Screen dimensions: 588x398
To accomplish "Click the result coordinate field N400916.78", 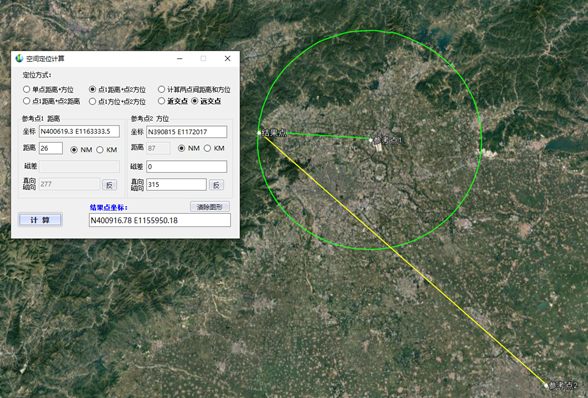I will 160,220.
